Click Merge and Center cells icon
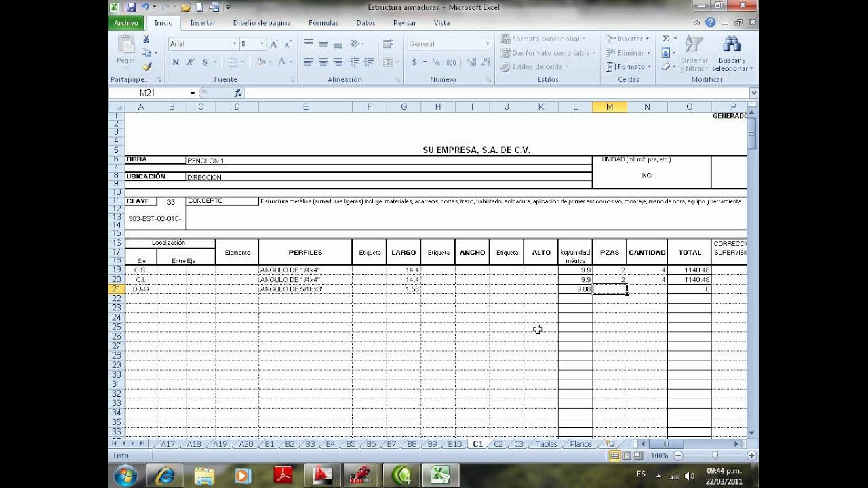The height and width of the screenshot is (488, 868). tap(388, 62)
